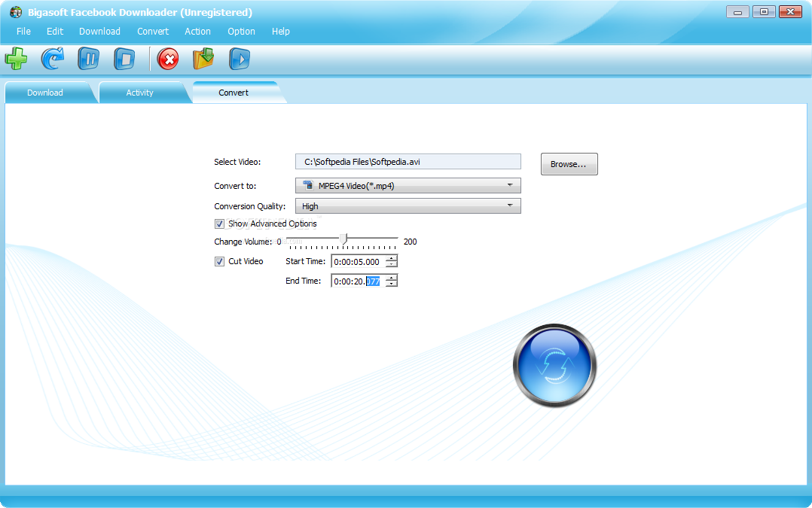Click the 'Conversion Quality:' label
Screen dimensions: 812x508
[249, 206]
